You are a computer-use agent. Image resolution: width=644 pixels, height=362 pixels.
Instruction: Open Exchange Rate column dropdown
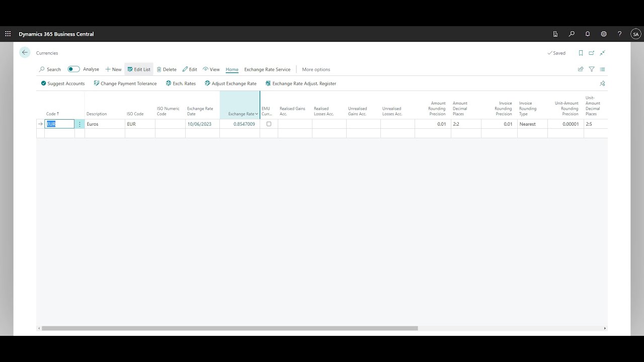[x=257, y=114]
